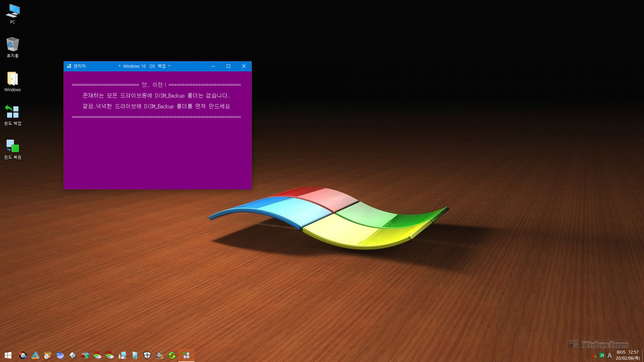Launch the colored-window tools taskbar icon
This screenshot has width=644, height=362.
coord(160,355)
